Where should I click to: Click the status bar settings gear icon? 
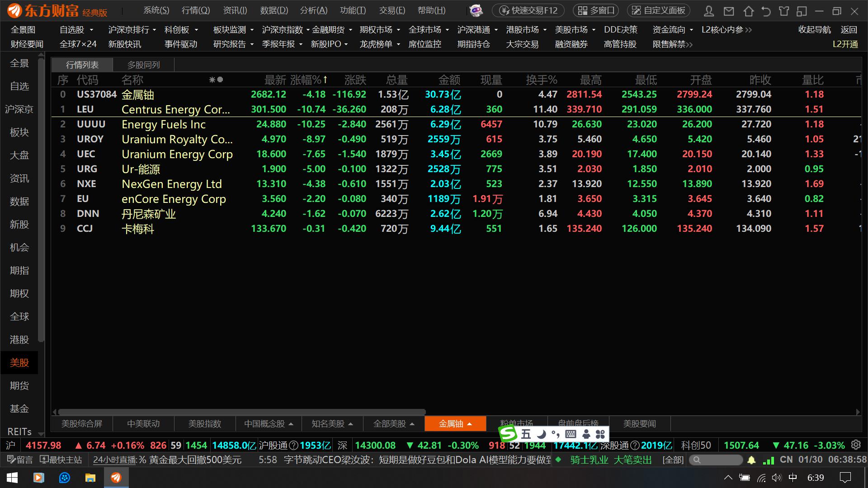tap(856, 445)
